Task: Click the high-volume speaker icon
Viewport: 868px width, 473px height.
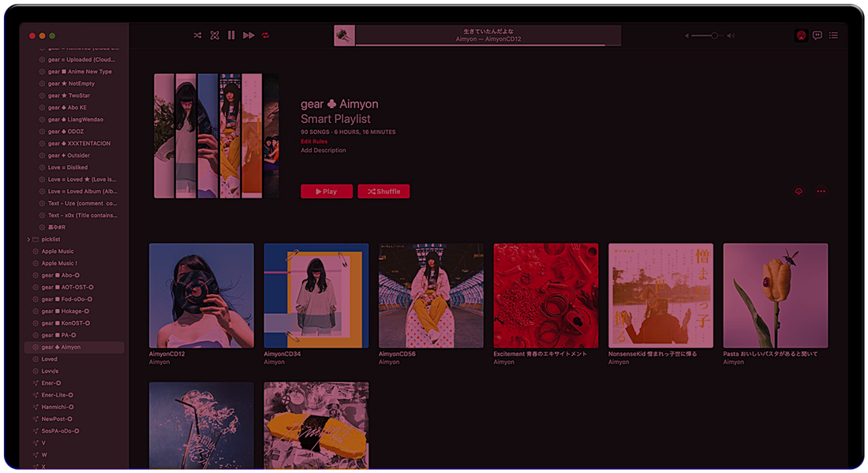Action: coord(731,35)
